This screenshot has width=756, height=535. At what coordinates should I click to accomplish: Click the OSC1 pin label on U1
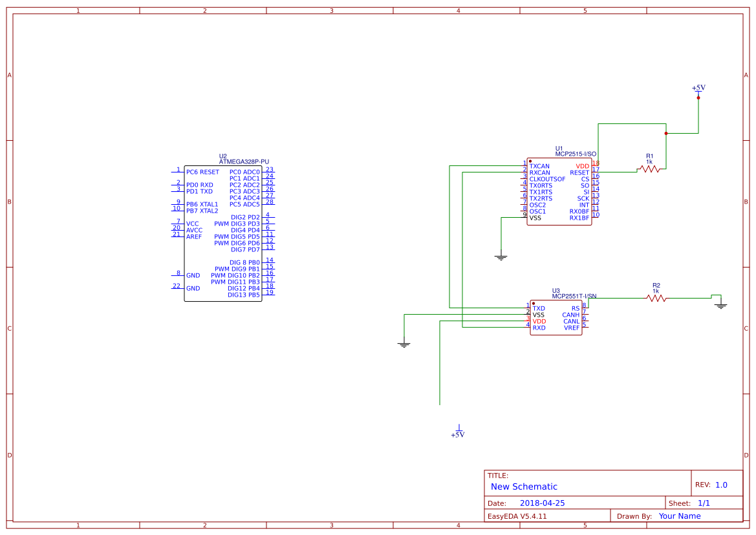[537, 211]
